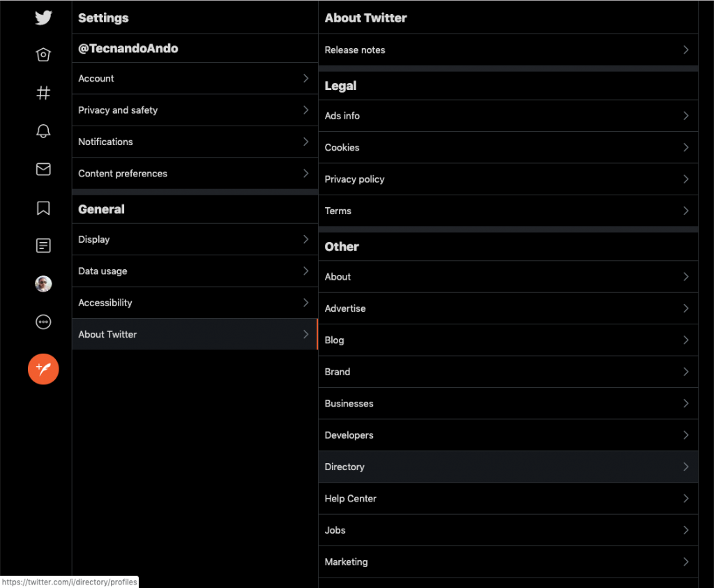714x588 pixels.
Task: Open profile via avatar picture
Action: click(43, 284)
